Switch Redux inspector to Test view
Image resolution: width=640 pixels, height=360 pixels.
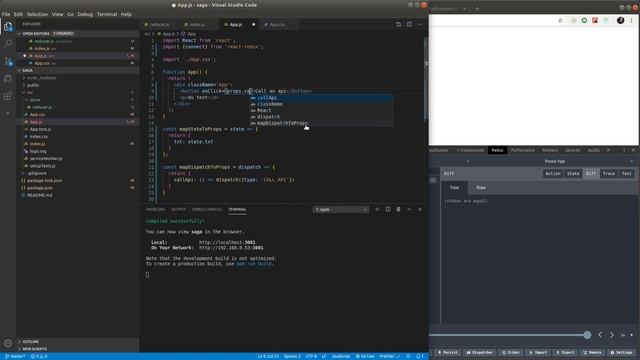point(627,173)
